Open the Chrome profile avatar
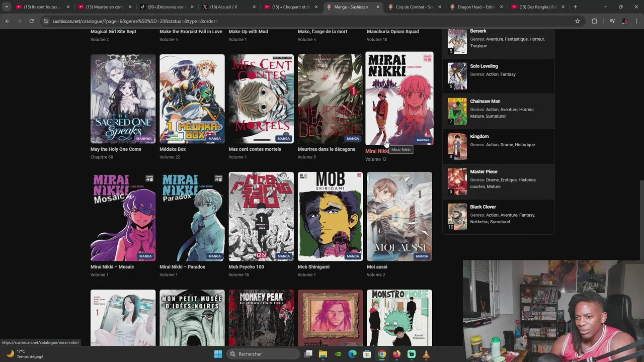This screenshot has height=362, width=644. coord(624,21)
